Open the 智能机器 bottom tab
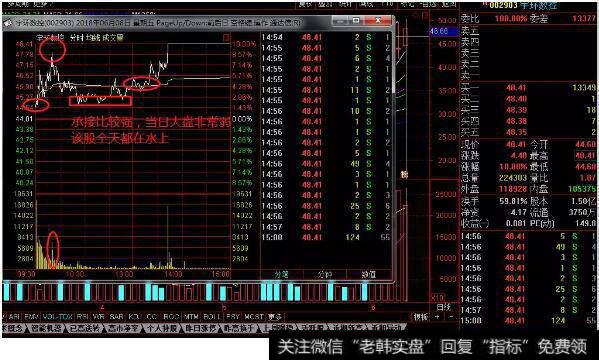Image resolution: width=599 pixels, height=360 pixels. [x=47, y=328]
